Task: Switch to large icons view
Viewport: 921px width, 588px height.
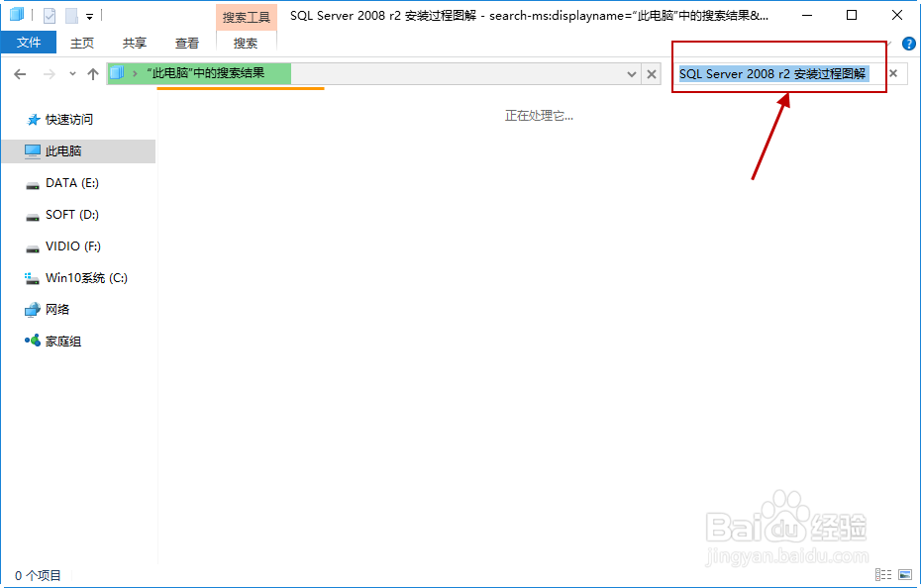Action: [x=907, y=574]
